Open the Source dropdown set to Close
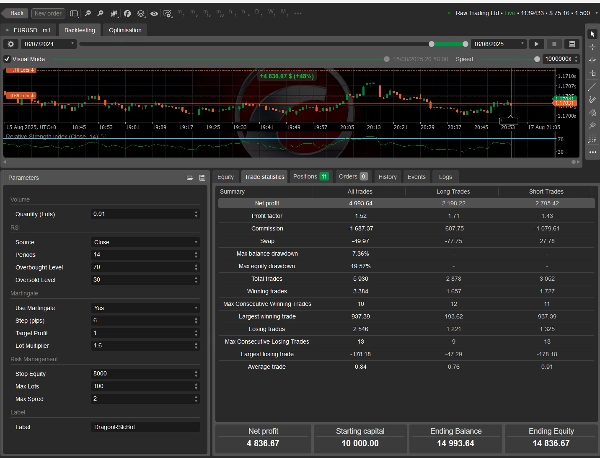Image resolution: width=600 pixels, height=458 pixels. click(x=147, y=242)
